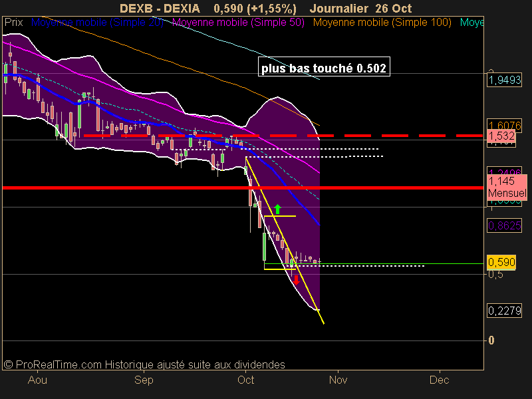Click the Journalier 26 Oct timeframe text
This screenshot has height=399, width=532.
(x=360, y=8)
